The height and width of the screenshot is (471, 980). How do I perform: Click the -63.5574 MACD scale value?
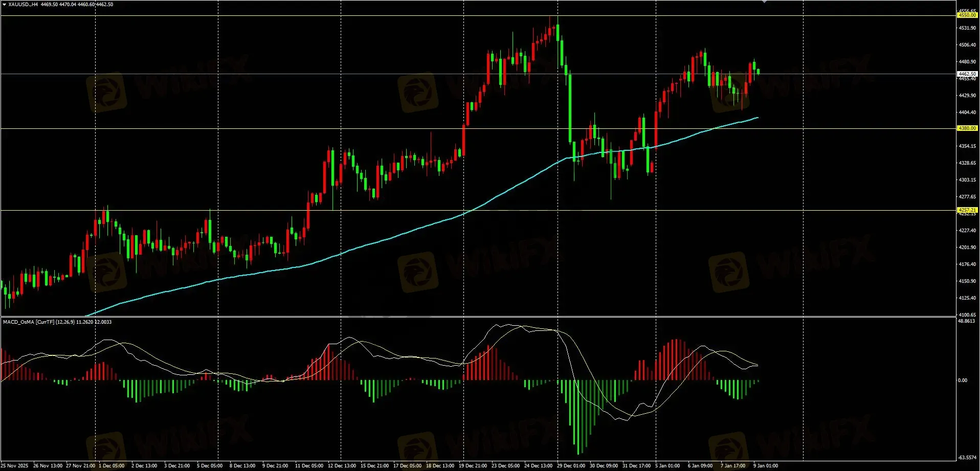(x=966, y=458)
